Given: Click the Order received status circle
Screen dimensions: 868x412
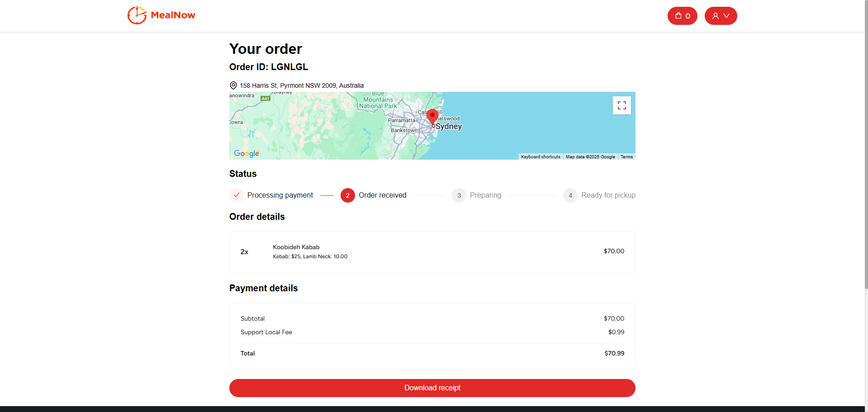Looking at the screenshot, I should 347,195.
